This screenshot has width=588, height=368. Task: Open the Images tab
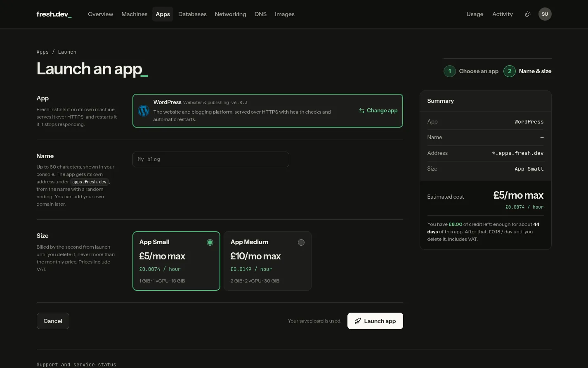coord(285,14)
